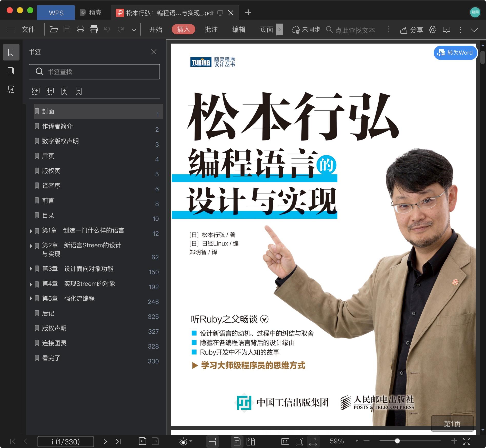486x448 pixels.
Task: Click the user avatar icon
Action: 475,12
